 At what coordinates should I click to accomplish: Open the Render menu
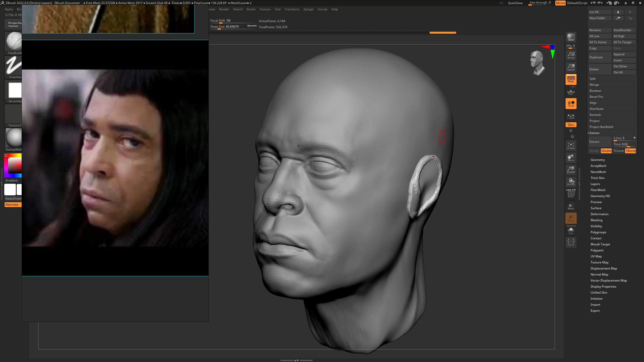(x=224, y=9)
